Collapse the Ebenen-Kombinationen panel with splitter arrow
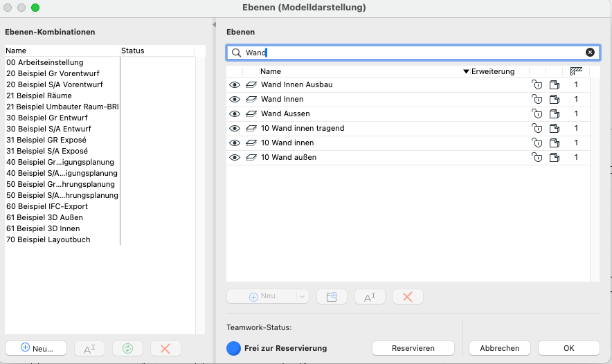The height and width of the screenshot is (364, 612). click(x=214, y=25)
